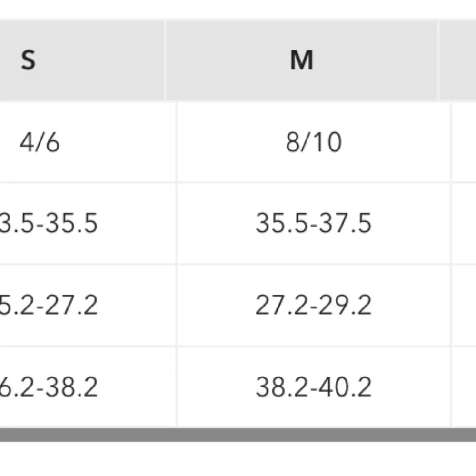The height and width of the screenshot is (476, 476).
Task: Click the cut-off cell right of 35.5-37.5
Action: [x=464, y=223]
